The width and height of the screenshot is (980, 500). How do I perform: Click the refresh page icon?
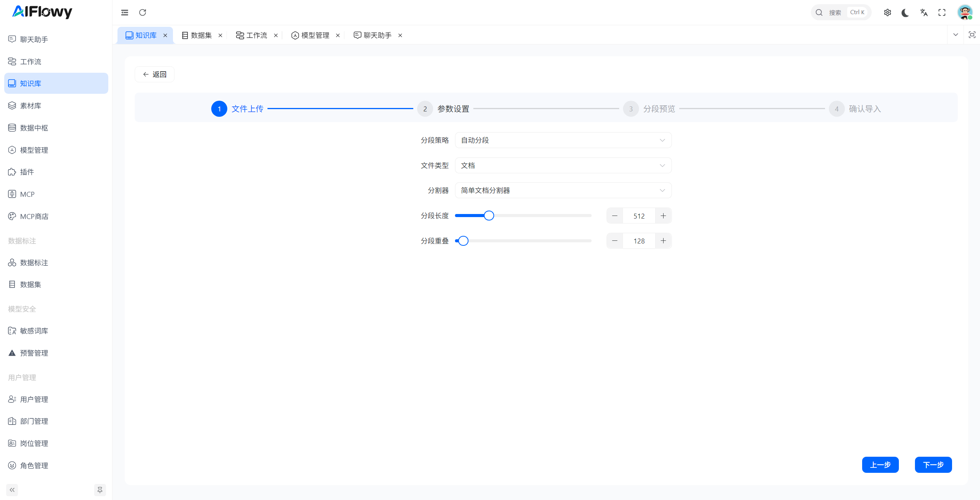[x=142, y=13]
